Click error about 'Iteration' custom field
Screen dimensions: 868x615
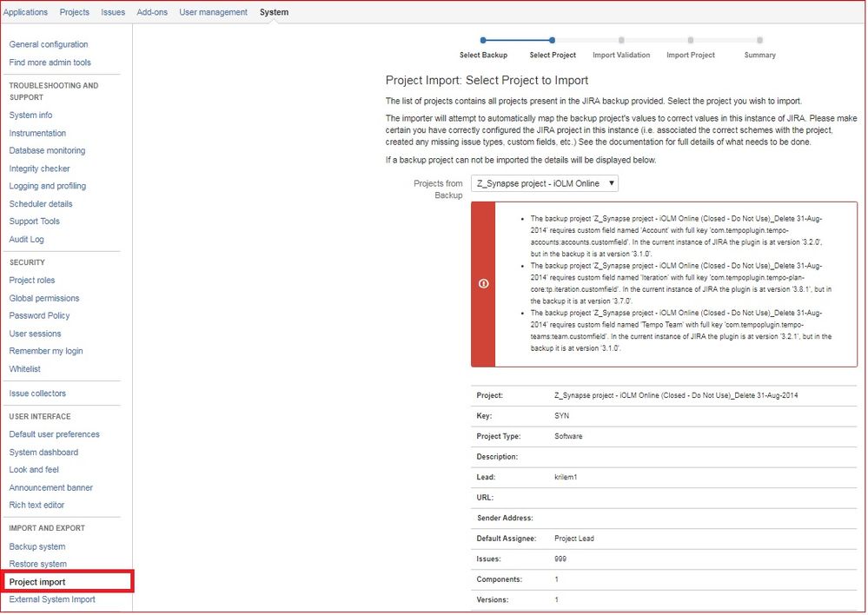[681, 283]
